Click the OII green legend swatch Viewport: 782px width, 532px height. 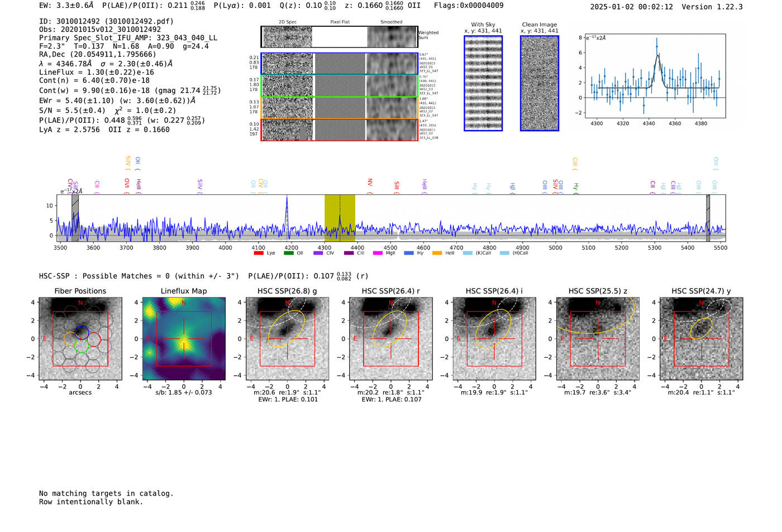289,253
